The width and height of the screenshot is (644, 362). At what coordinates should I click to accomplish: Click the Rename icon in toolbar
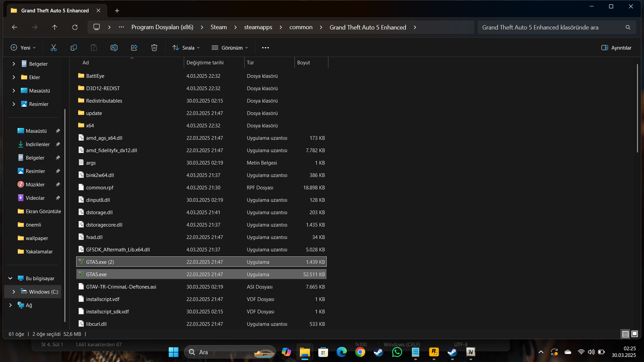[x=114, y=48]
